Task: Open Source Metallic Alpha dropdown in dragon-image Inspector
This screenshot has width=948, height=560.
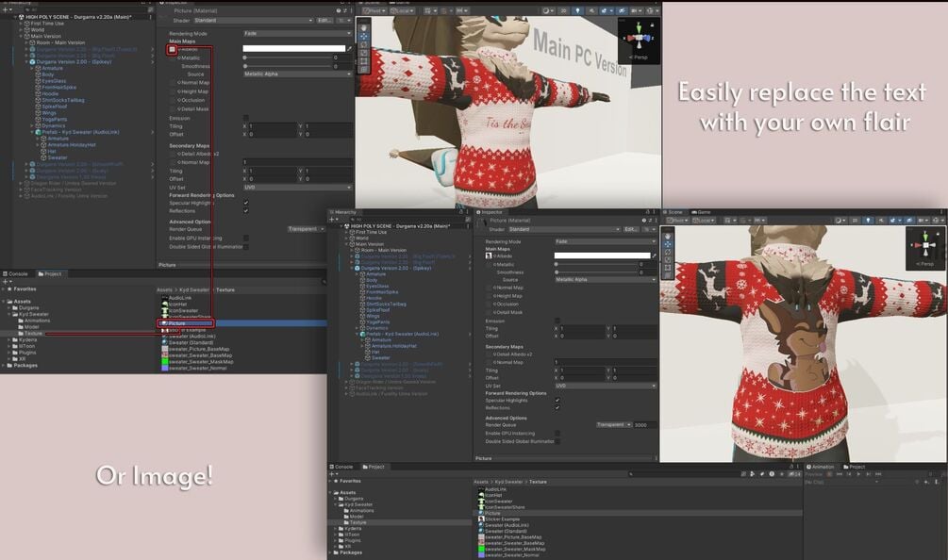Action: (606, 280)
